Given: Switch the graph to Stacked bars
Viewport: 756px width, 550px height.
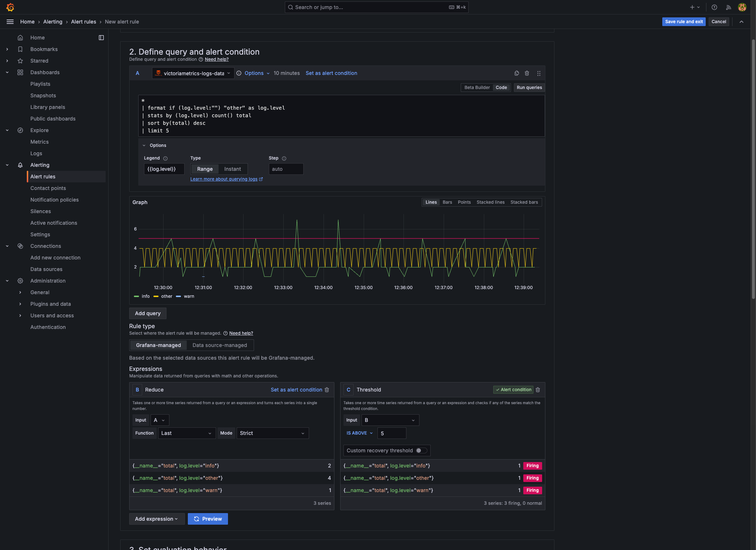Looking at the screenshot, I should pyautogui.click(x=524, y=202).
